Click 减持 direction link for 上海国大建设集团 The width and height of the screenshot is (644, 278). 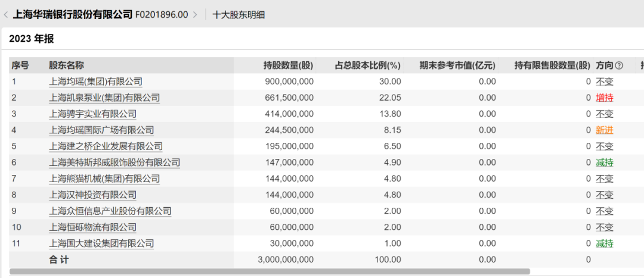click(605, 243)
